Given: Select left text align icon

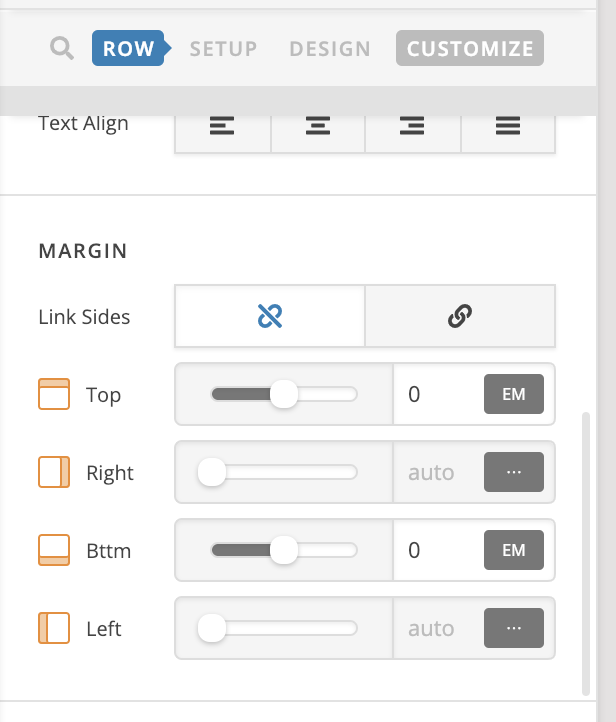Looking at the screenshot, I should 222,126.
